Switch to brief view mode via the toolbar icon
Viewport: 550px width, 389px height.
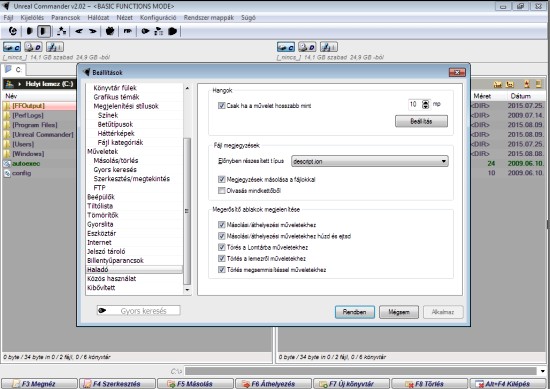30,31
